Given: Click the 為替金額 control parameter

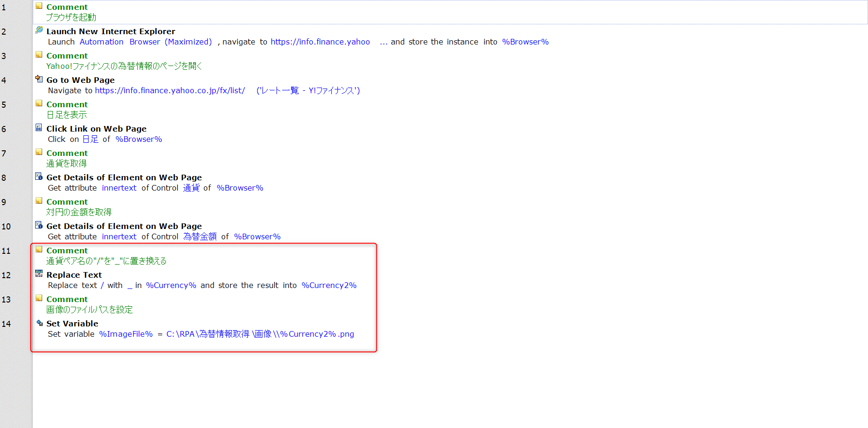Looking at the screenshot, I should (x=200, y=236).
